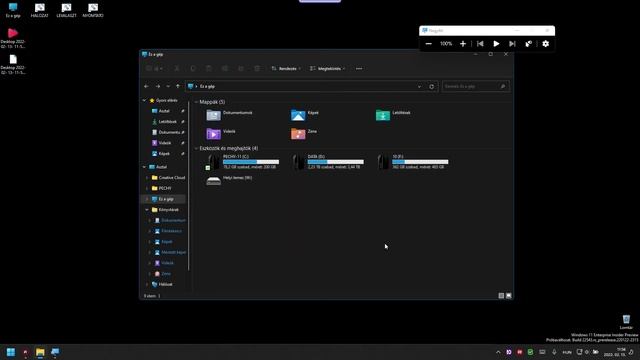This screenshot has width=640, height=360.
Task: Click the cut icon in Explorer toolbar
Action: coord(177,69)
